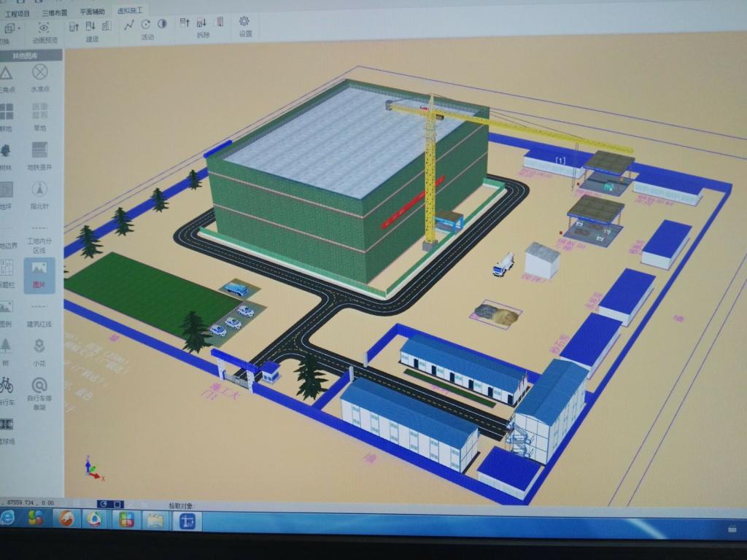Toggle the half-filled circle activity icon
The width and height of the screenshot is (747, 560).
[162, 24]
